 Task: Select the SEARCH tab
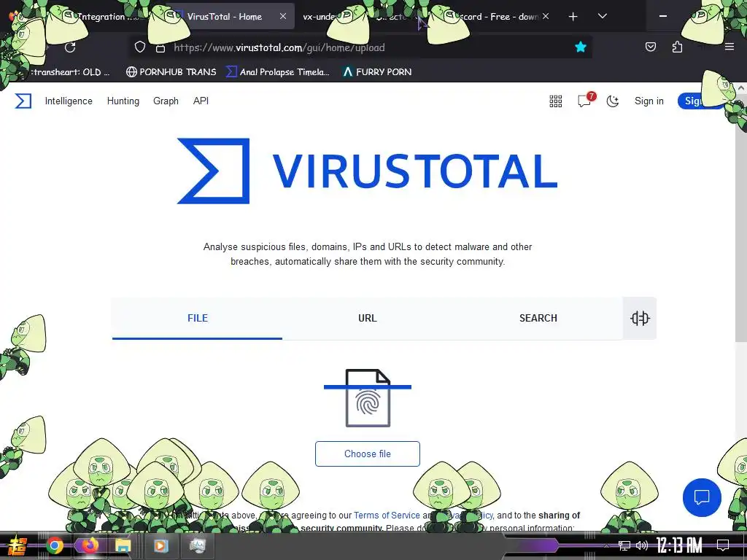point(538,318)
